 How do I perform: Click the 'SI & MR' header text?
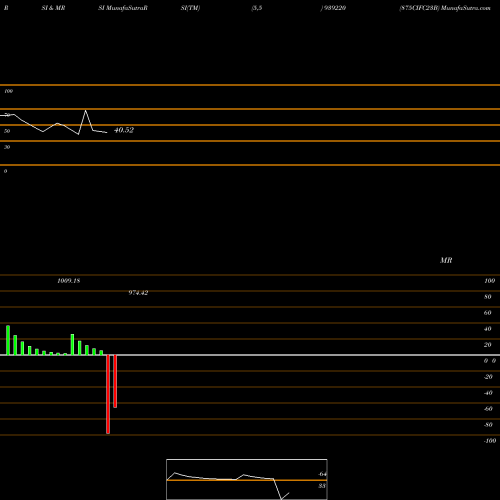(53, 8)
